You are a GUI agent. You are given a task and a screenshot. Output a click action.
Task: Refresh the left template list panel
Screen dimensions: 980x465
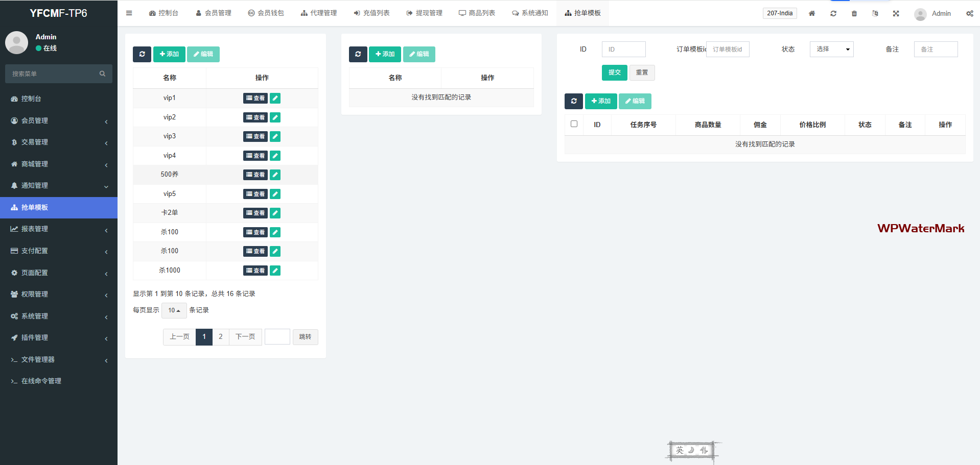pos(142,54)
